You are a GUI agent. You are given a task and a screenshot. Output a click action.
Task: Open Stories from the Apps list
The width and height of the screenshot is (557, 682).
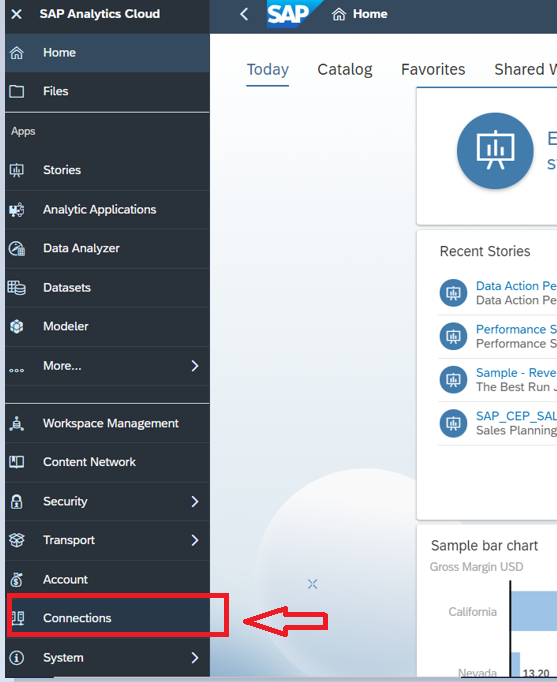click(107, 170)
